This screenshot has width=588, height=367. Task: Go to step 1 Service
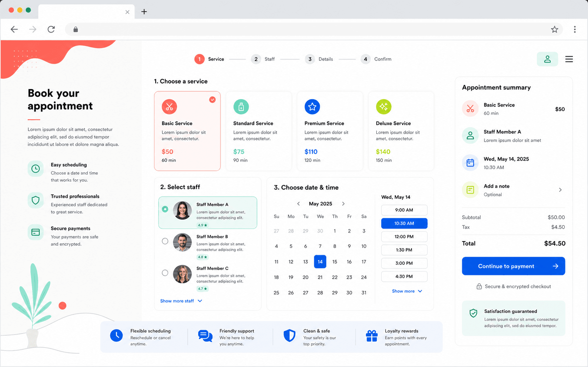[209, 59]
